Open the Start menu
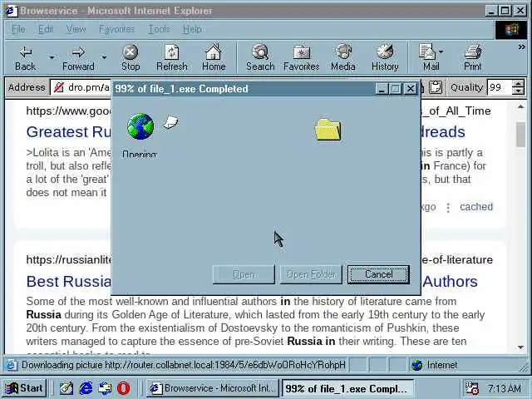The height and width of the screenshot is (399, 532). (25, 388)
